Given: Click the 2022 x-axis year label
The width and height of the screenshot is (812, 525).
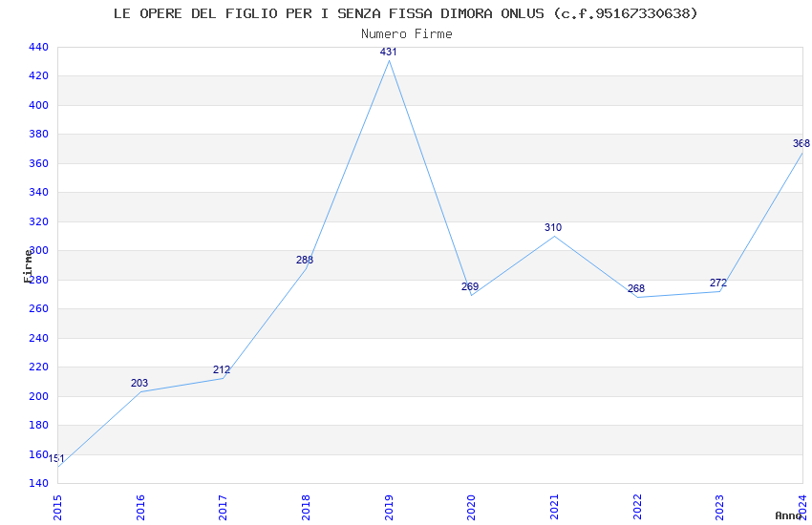Looking at the screenshot, I should coord(637,508).
